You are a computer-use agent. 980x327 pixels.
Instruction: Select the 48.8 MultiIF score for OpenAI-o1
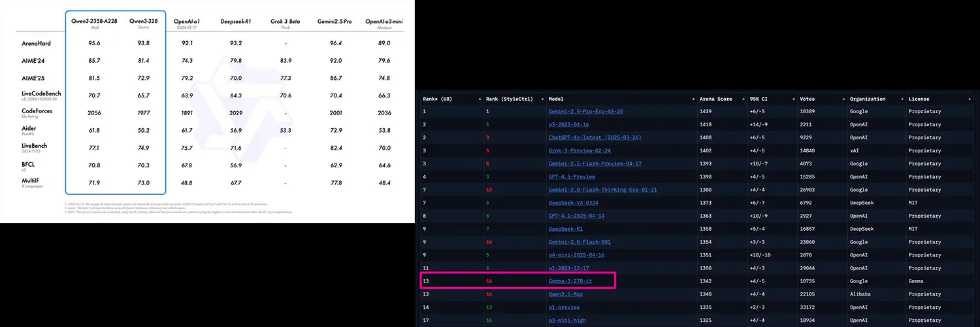(188, 182)
